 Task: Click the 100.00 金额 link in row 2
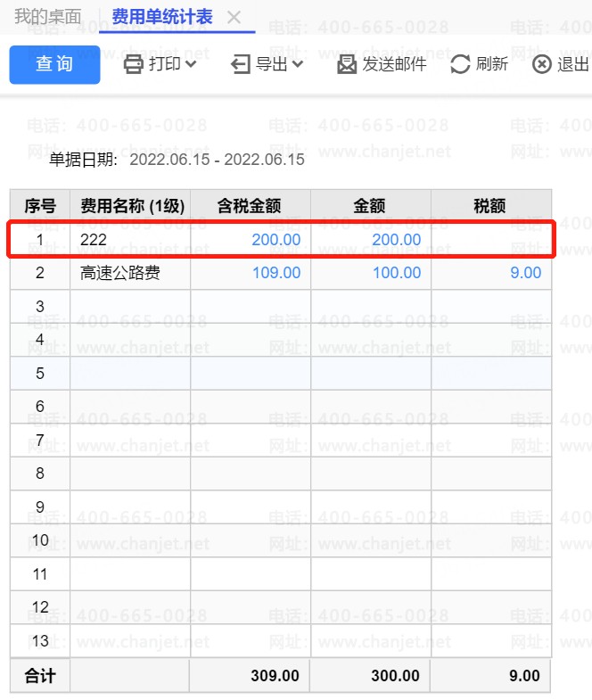pyautogui.click(x=397, y=273)
